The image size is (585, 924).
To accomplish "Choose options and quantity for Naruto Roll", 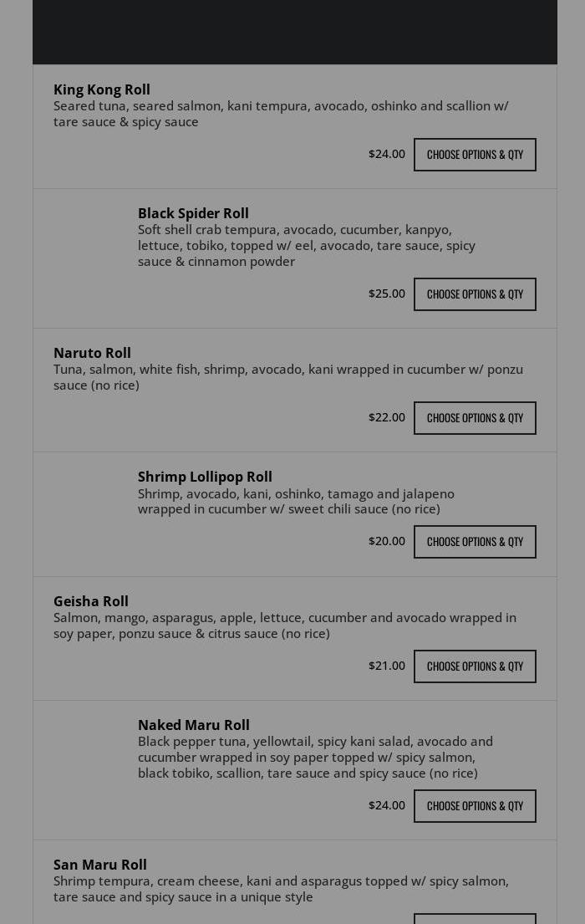I will coord(475,418).
